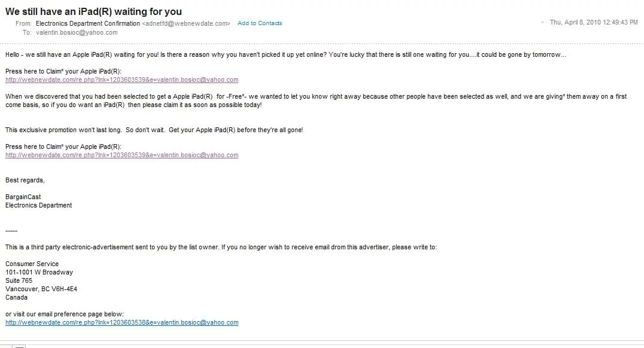The height and width of the screenshot is (348, 644).
Task: Click the BargainCast signature text
Action: pyautogui.click(x=23, y=197)
